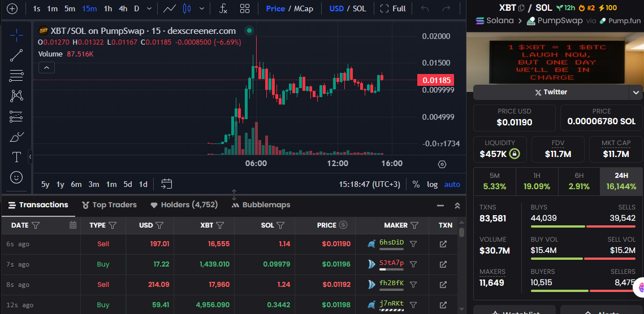Viewport: 644px width, 314px height.
Task: Open transaction link for 6hsDiD sell
Action: tap(443, 244)
